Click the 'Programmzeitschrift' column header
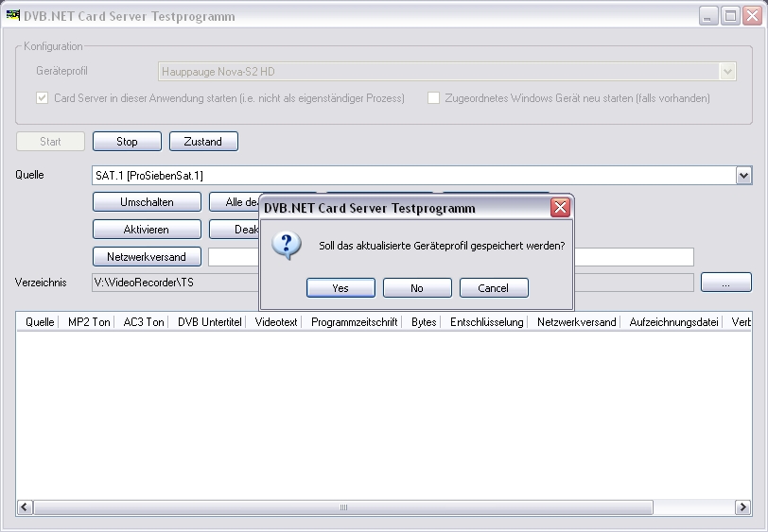 click(355, 322)
